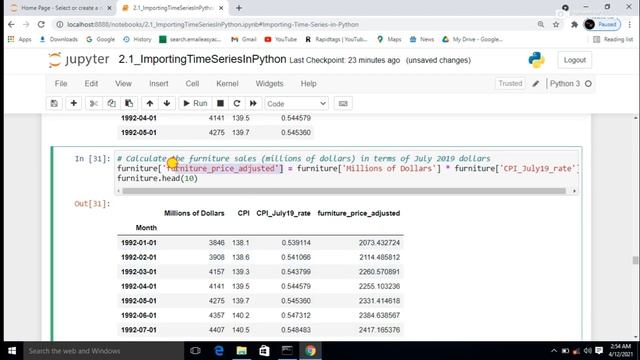Open the Reading list
640x360 pixels.
point(613,39)
